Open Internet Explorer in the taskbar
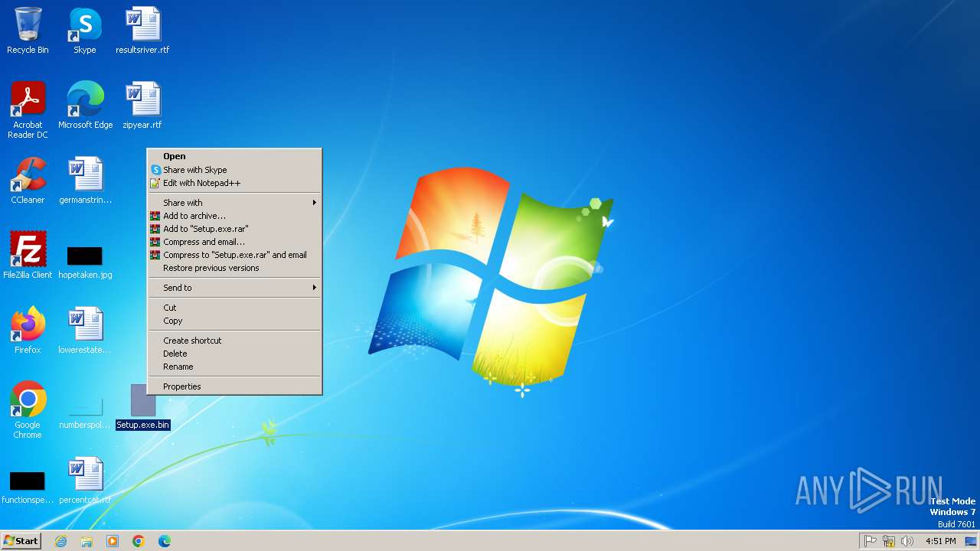 [60, 541]
